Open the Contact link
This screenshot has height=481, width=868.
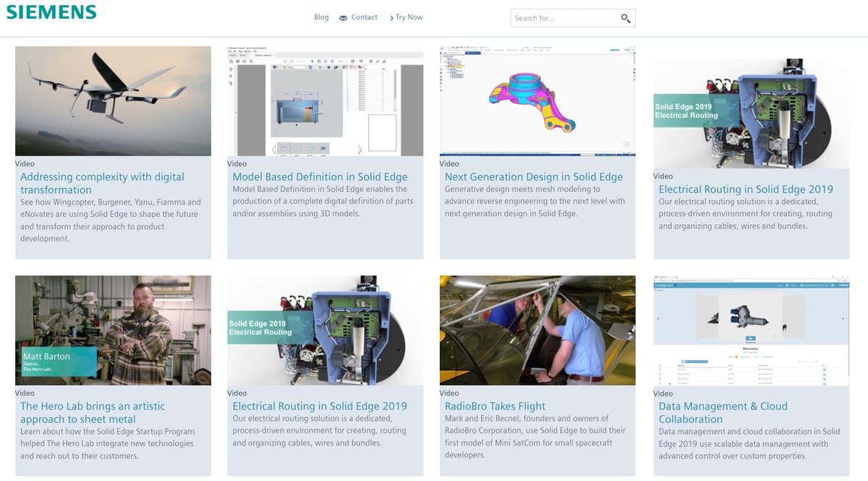(x=364, y=17)
